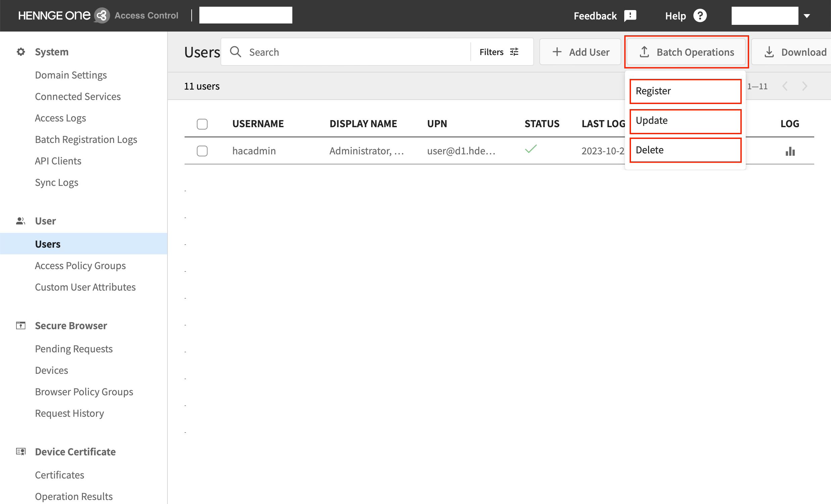Open the Help question mark icon
Viewport: 831px width, 504px height.
pyautogui.click(x=700, y=15)
